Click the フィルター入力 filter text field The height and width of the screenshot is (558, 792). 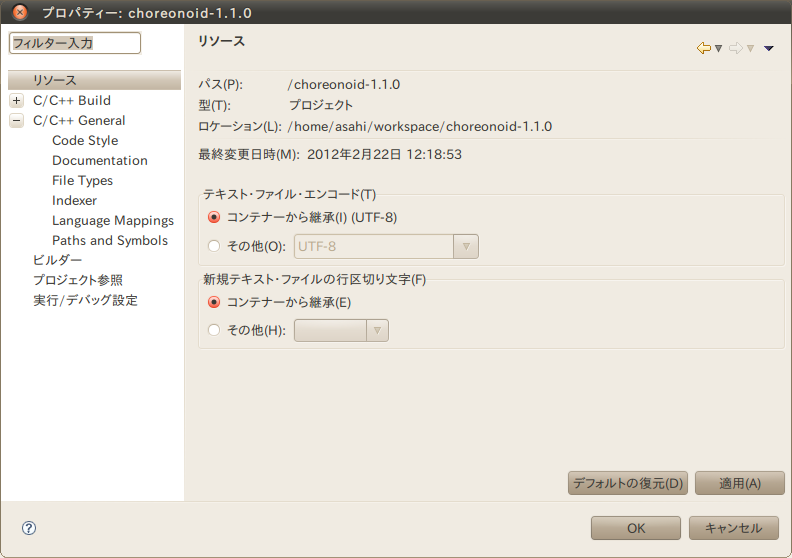[75, 43]
